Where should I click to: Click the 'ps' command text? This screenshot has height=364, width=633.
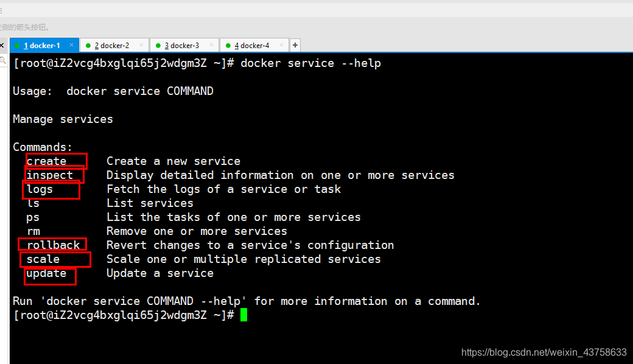[33, 217]
